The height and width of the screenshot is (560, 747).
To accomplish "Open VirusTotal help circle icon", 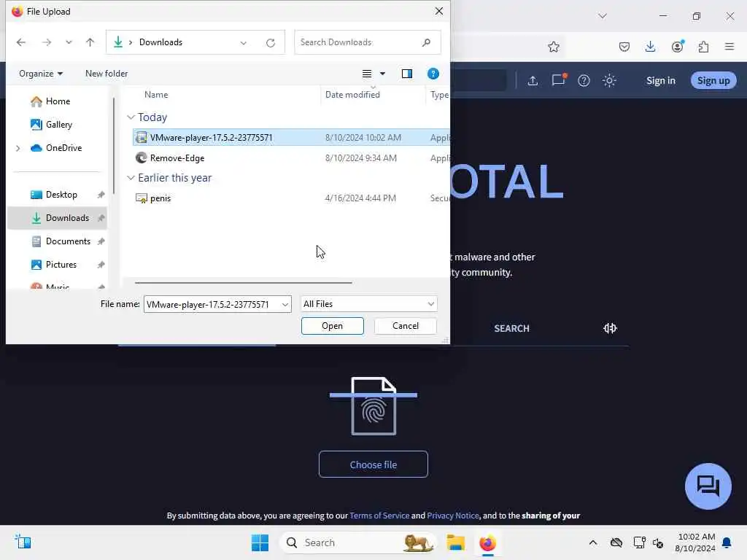I will [584, 80].
